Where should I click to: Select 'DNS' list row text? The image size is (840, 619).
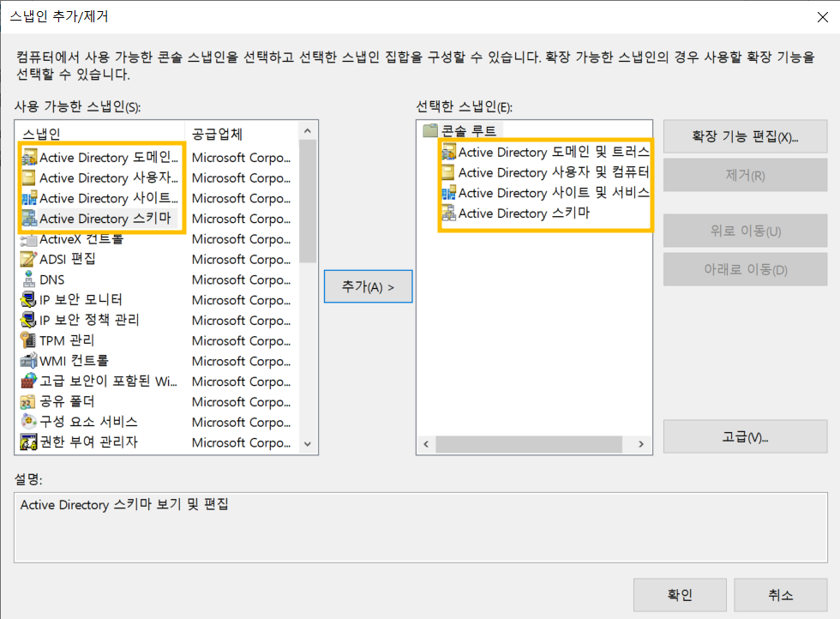(x=52, y=279)
